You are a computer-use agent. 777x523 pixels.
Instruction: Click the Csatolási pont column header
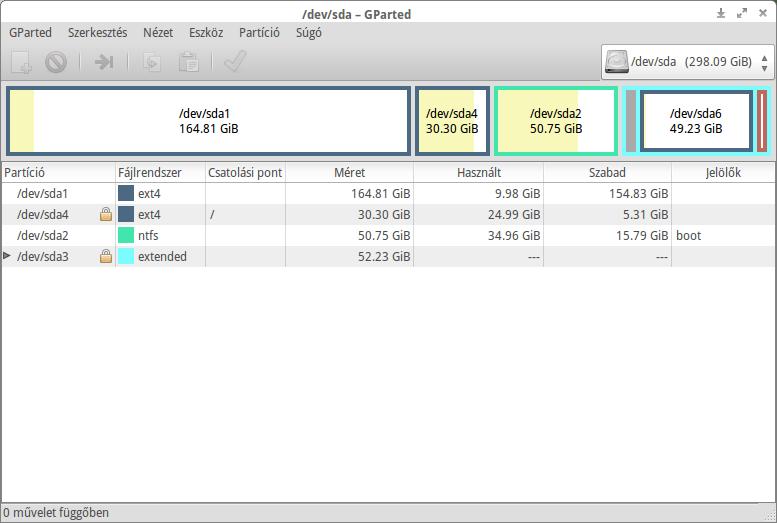[x=245, y=173]
